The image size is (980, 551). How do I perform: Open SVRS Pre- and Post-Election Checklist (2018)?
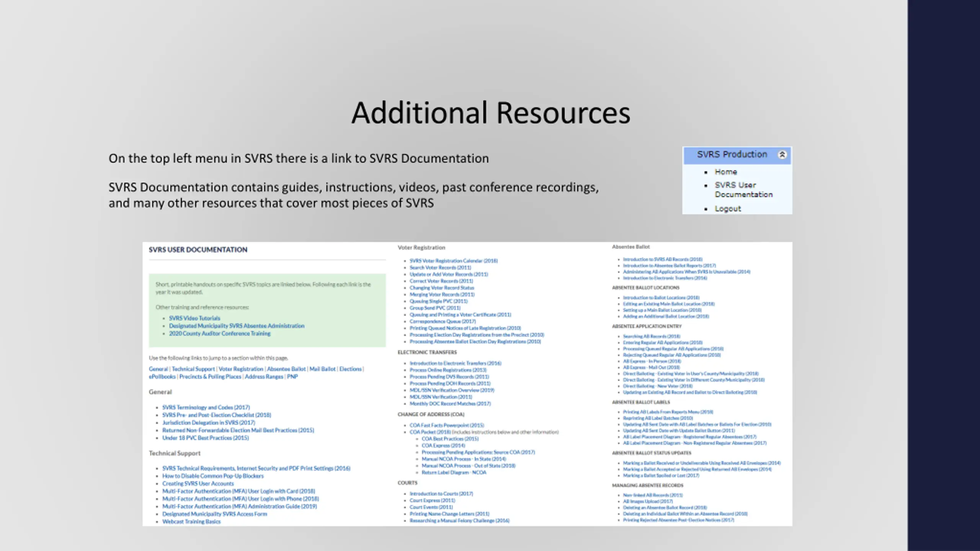(x=217, y=415)
